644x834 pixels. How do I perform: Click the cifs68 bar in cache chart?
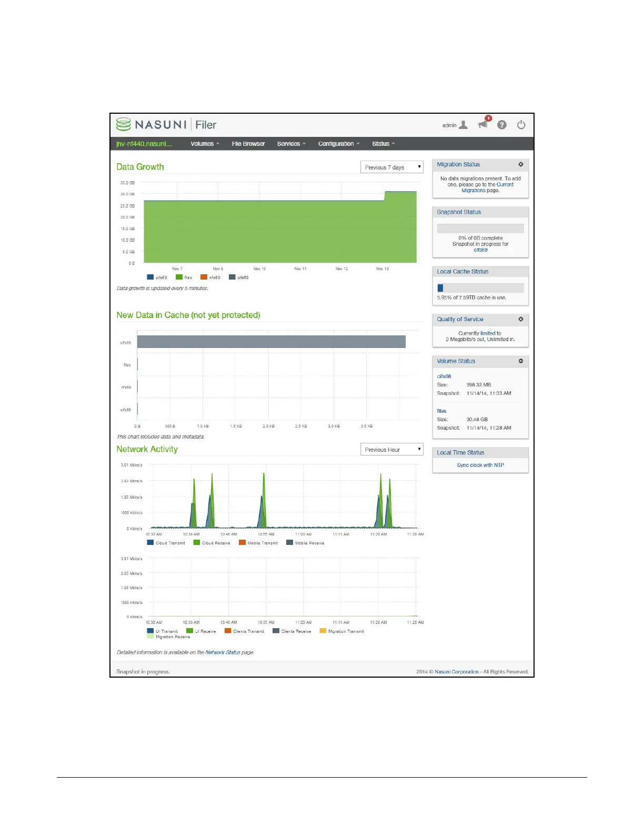[271, 342]
